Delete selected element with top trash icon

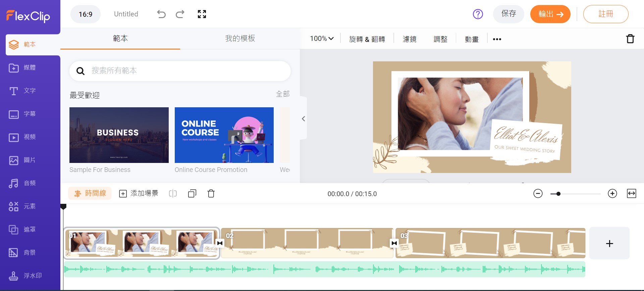click(x=630, y=39)
